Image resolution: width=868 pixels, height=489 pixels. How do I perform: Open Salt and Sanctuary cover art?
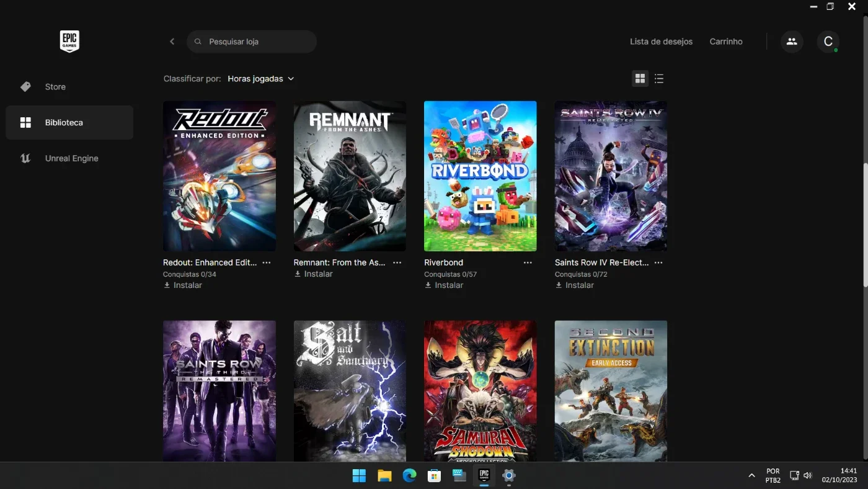pos(350,391)
